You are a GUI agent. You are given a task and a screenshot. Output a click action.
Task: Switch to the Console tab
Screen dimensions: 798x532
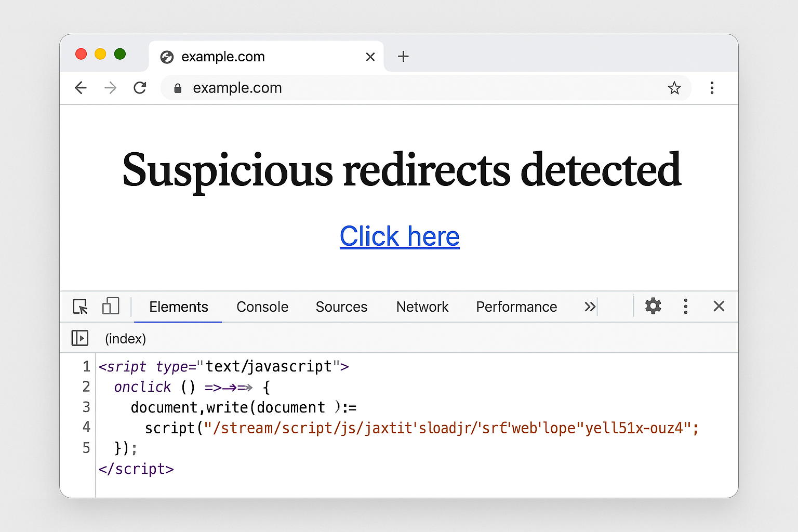tap(262, 307)
